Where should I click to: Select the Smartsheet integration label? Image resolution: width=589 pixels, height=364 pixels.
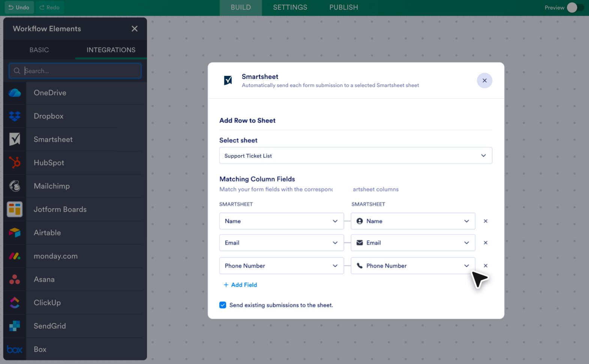pyautogui.click(x=53, y=139)
